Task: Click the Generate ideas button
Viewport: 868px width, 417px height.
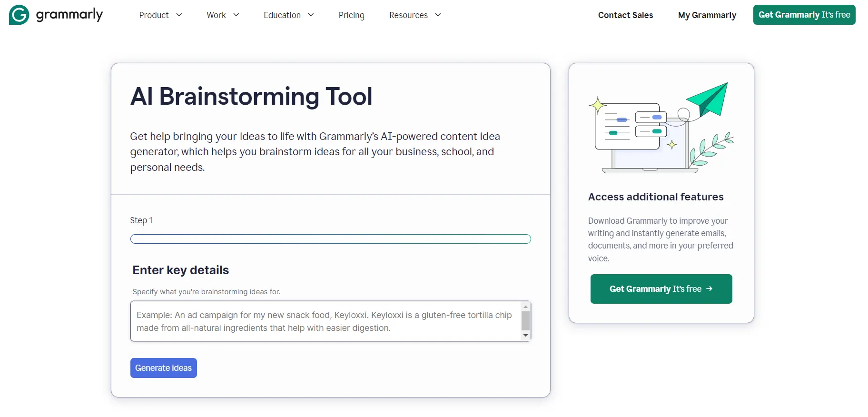Action: click(164, 368)
